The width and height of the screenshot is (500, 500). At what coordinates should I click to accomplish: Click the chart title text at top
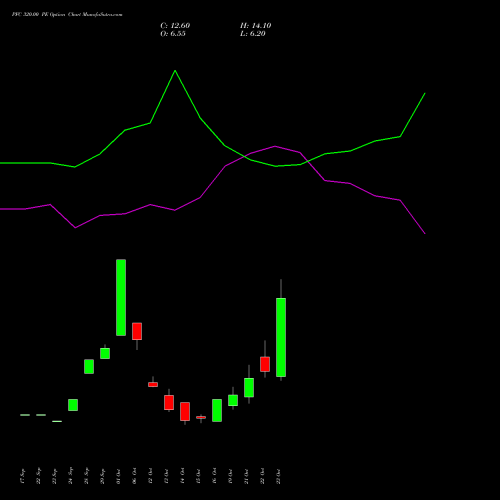click(67, 15)
